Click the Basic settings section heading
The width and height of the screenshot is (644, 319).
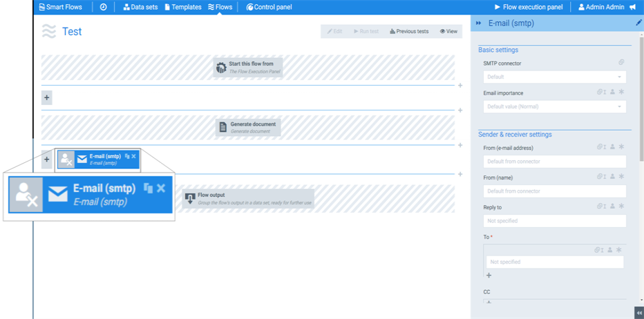(x=498, y=50)
